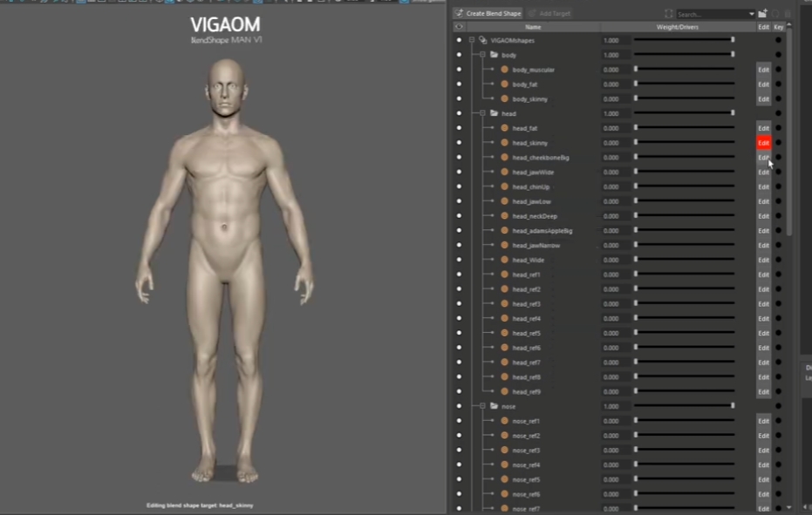Click the head_fat orange target icon
The image size is (812, 515).
click(x=504, y=128)
